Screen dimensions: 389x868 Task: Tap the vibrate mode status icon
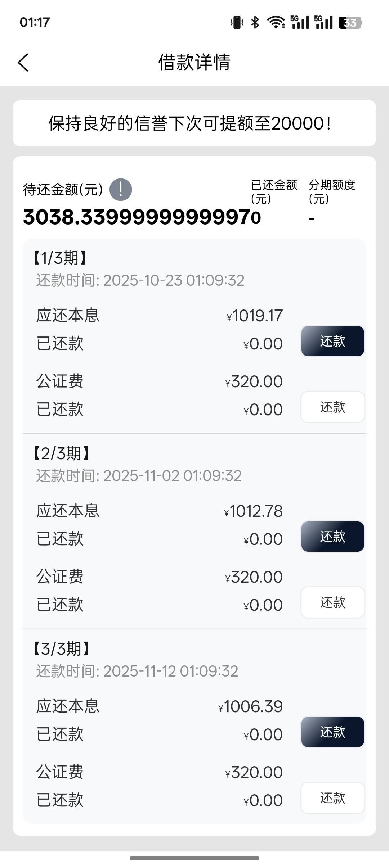click(x=237, y=22)
